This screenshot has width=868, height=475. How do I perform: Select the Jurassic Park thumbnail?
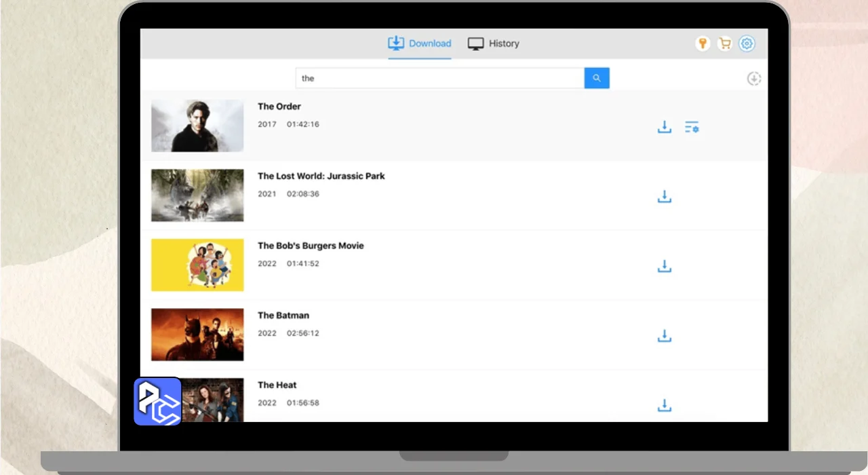[197, 195]
